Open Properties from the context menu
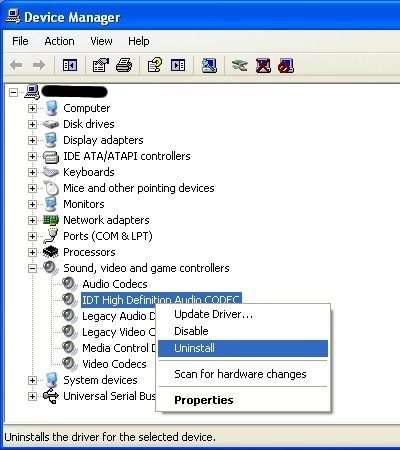Viewport: 400px width, 450px height. point(243,400)
